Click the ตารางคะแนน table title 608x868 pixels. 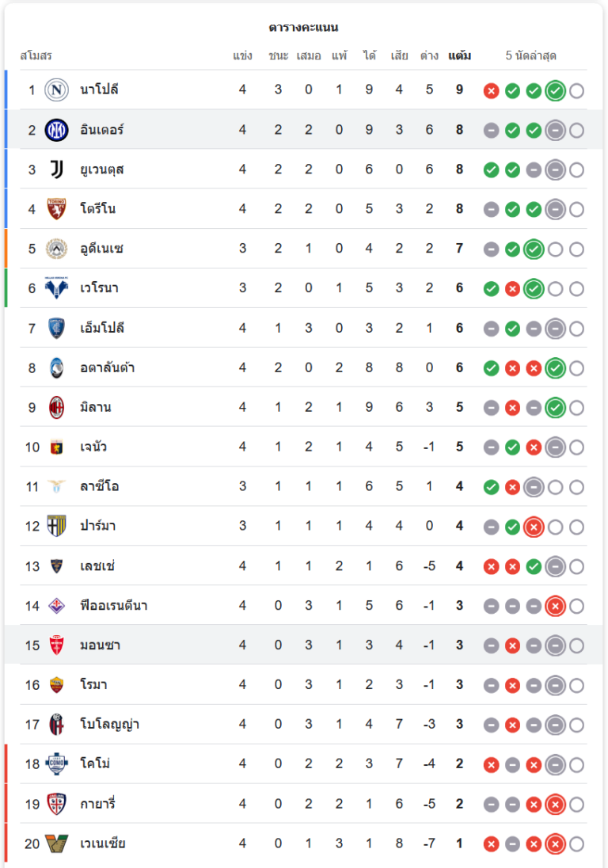tap(303, 28)
